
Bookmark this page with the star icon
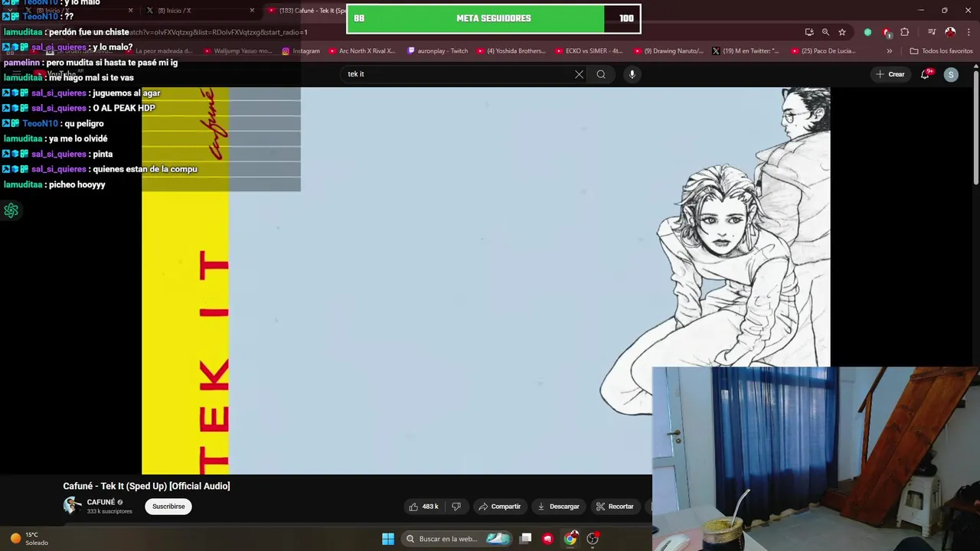[842, 32]
